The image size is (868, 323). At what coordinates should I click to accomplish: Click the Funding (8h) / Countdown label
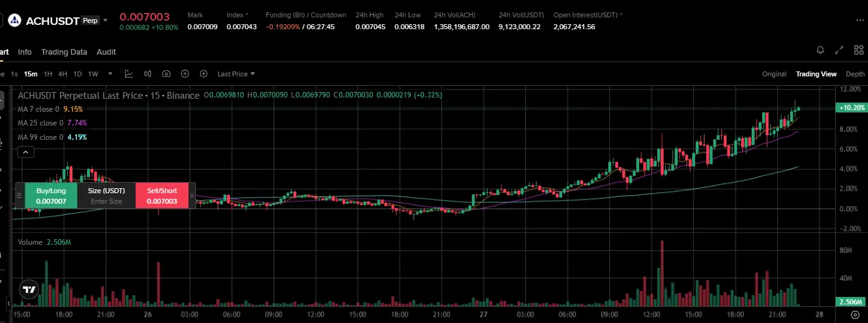pyautogui.click(x=306, y=14)
